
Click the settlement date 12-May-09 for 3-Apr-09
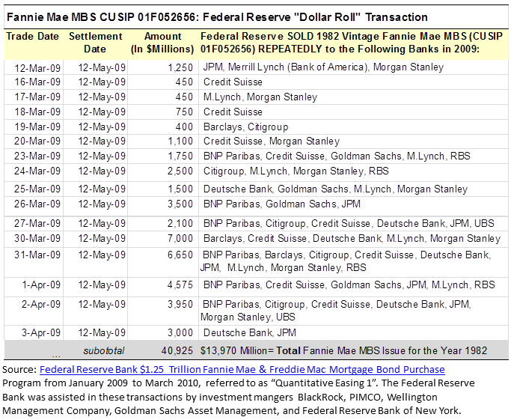tap(102, 332)
